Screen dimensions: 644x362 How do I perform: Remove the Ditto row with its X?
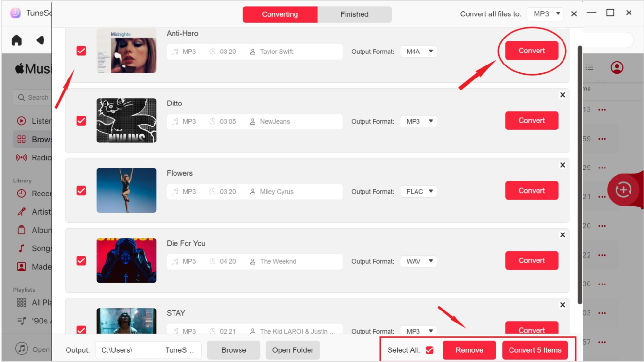point(563,95)
